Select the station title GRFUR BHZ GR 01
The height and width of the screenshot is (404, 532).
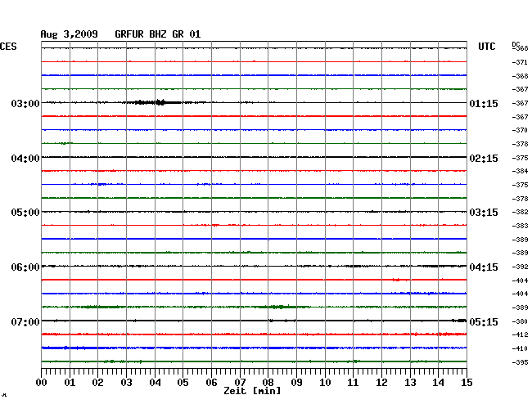coord(158,34)
